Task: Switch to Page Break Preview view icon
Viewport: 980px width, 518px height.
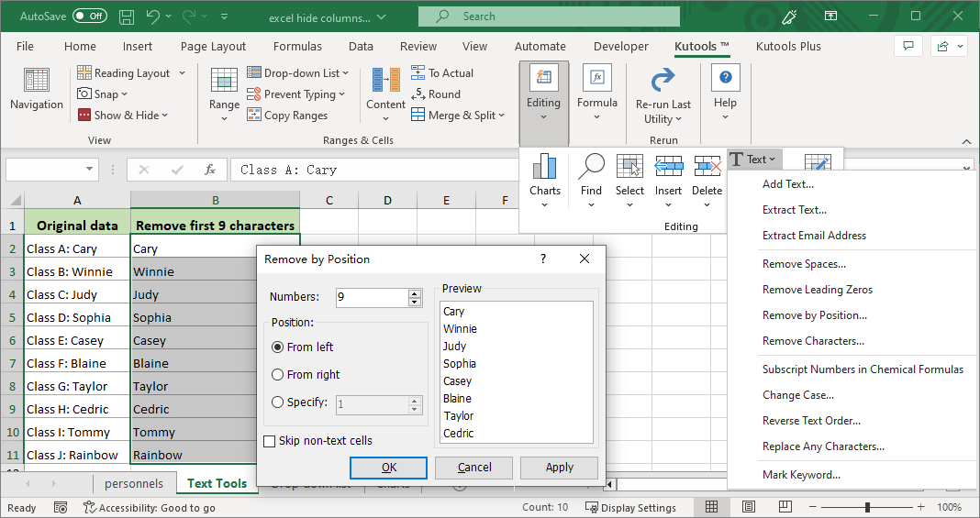Action: (x=785, y=507)
